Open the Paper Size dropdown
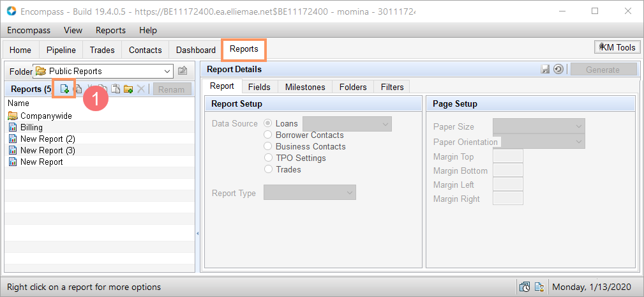The width and height of the screenshot is (644, 297). [539, 126]
